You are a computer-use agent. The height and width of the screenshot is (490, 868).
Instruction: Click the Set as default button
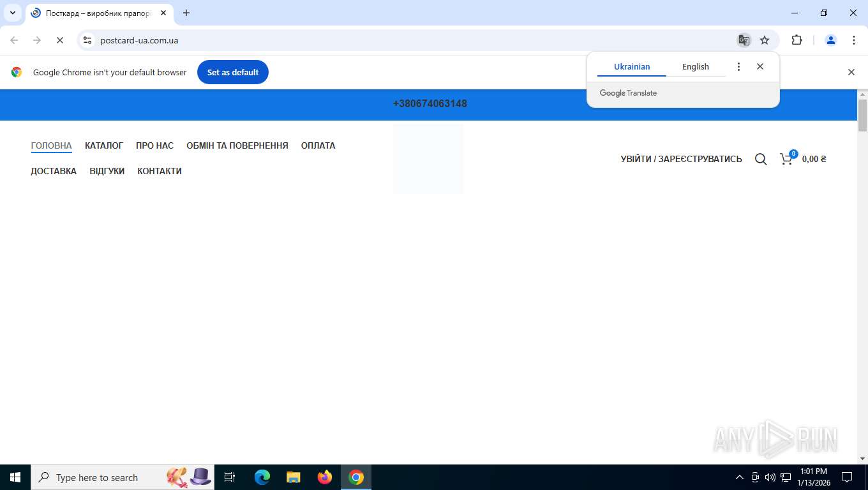tap(233, 72)
